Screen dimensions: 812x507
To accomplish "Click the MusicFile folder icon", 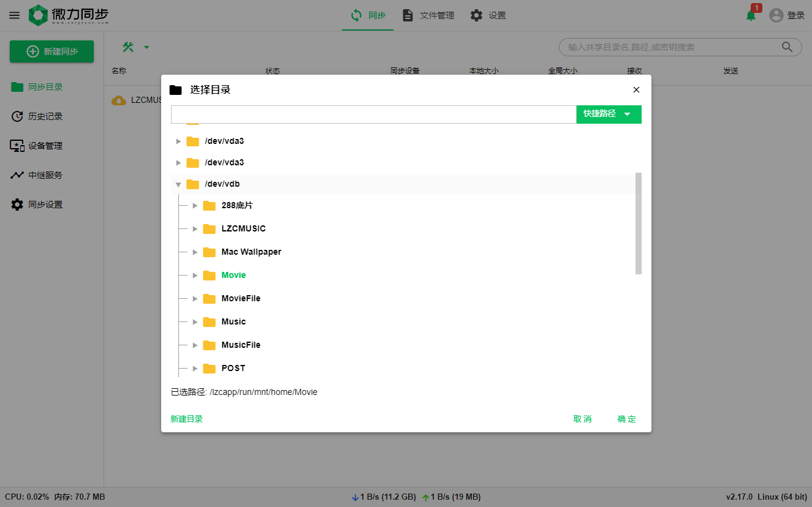I will (x=210, y=345).
